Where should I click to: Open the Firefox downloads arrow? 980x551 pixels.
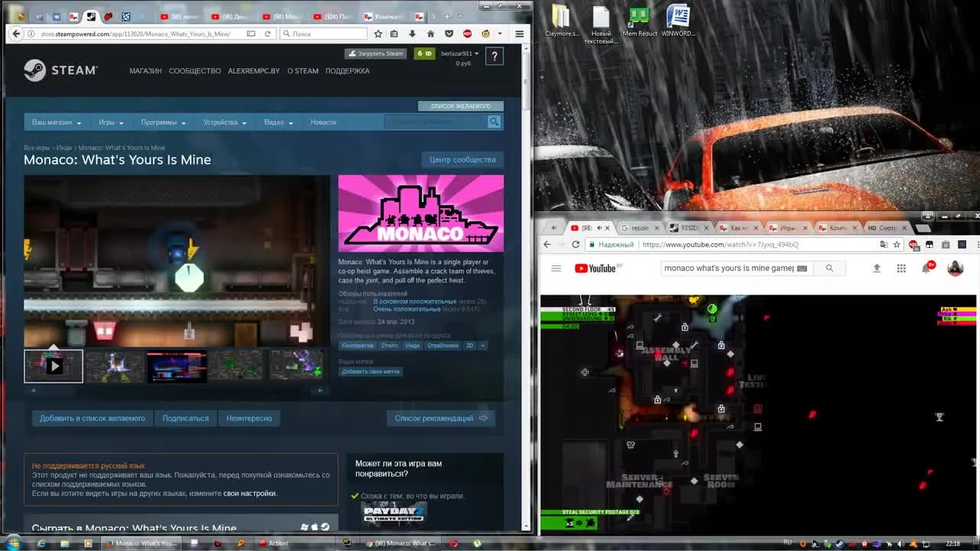click(x=412, y=34)
